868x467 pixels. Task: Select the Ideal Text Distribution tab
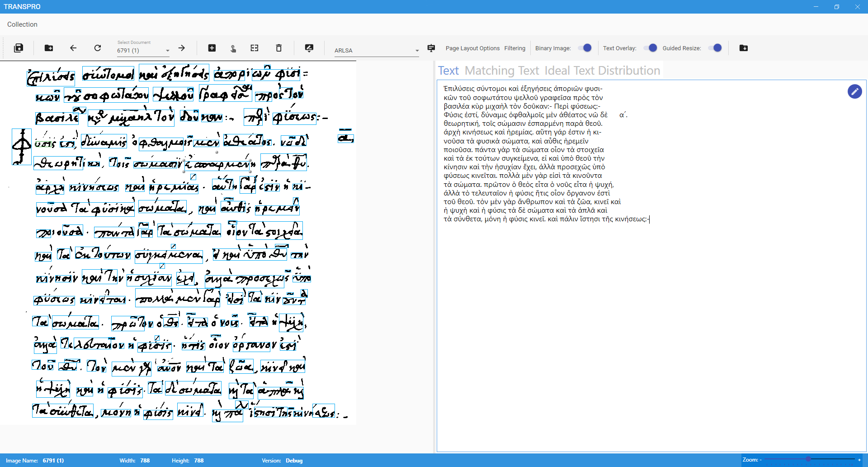coord(602,71)
